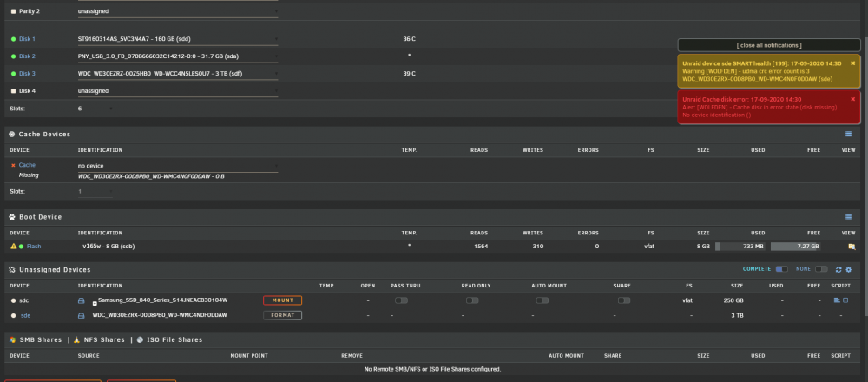Image resolution: width=868 pixels, height=382 pixels.
Task: Mount the Samsung SSD sdc
Action: click(282, 300)
